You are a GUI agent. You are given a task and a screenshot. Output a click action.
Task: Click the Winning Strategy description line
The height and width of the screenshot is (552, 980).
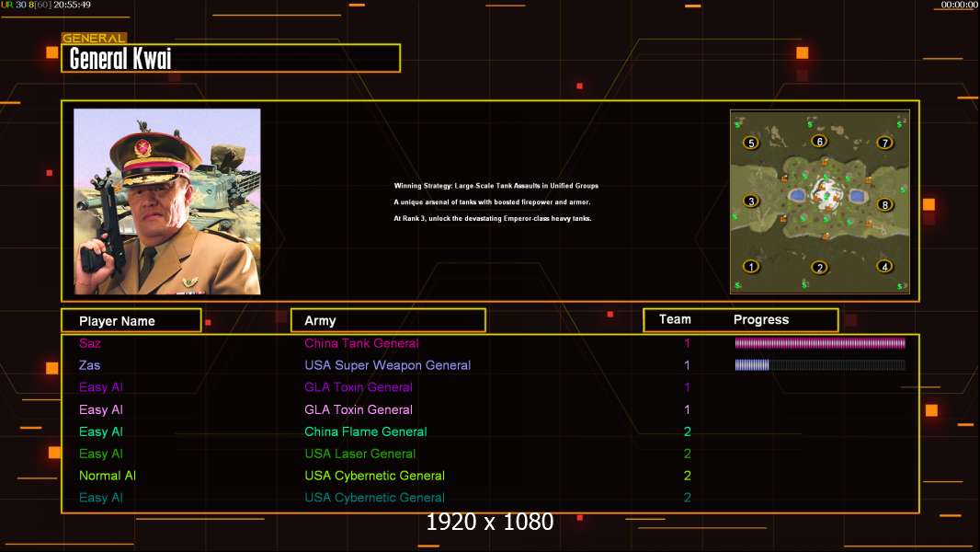496,186
